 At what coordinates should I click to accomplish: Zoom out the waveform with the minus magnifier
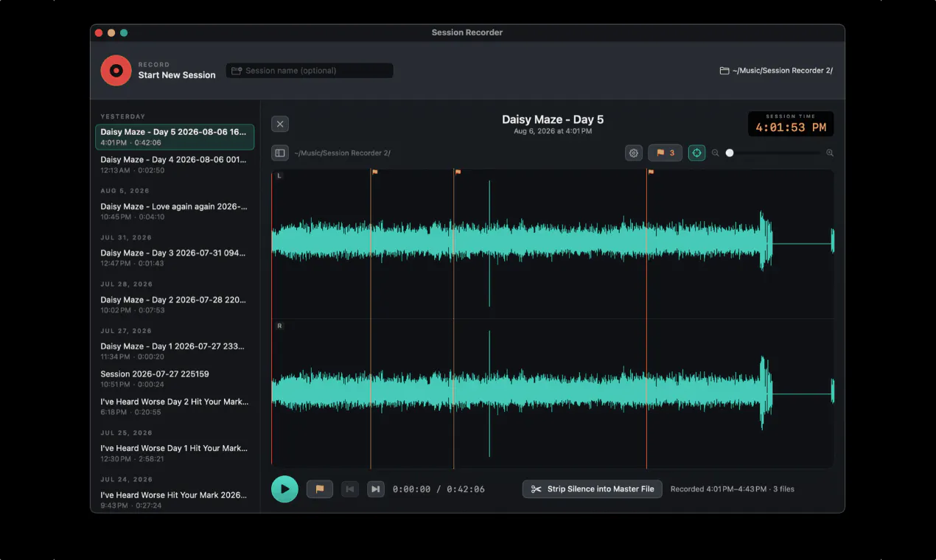(x=715, y=153)
